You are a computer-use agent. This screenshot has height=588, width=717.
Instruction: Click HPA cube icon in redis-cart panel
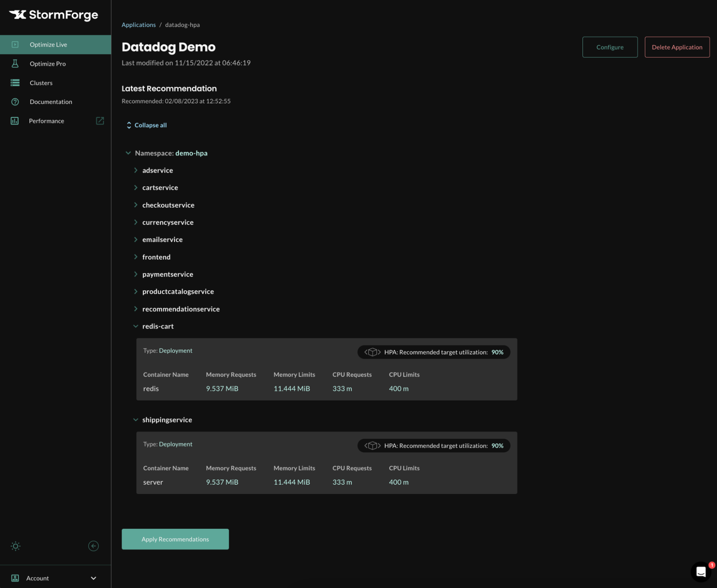coord(372,352)
